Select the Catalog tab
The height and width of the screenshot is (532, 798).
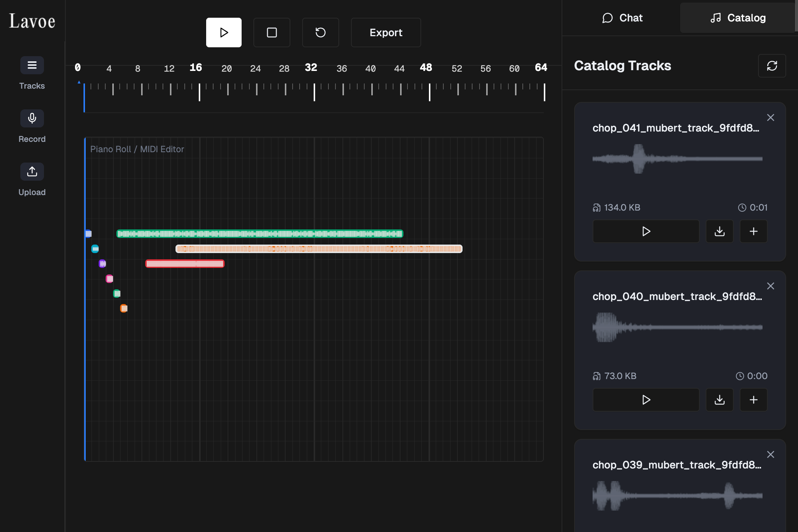737,18
